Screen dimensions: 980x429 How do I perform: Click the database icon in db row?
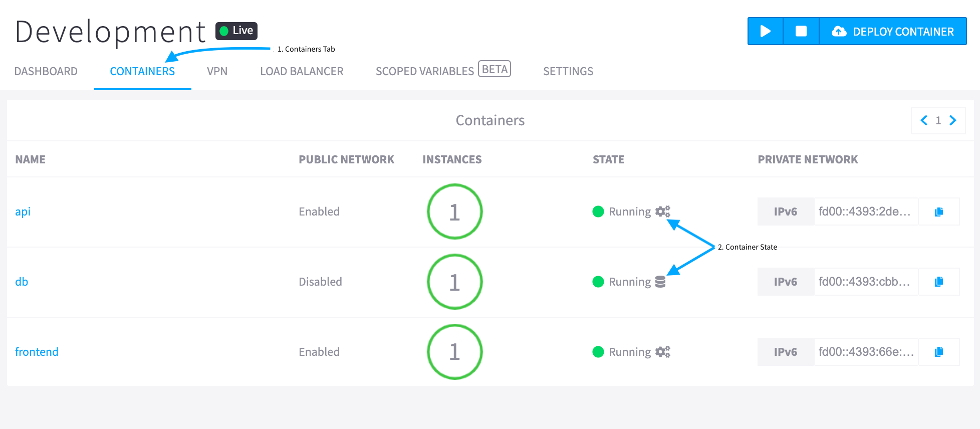click(x=660, y=282)
